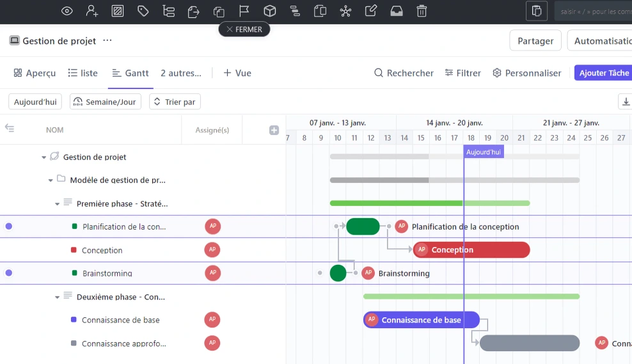Click the Ajouter Tâche button
The height and width of the screenshot is (364, 632).
[x=603, y=73]
